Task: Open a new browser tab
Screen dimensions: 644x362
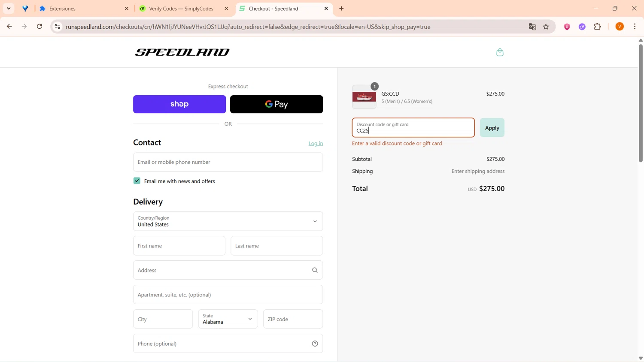Action: pyautogui.click(x=342, y=9)
